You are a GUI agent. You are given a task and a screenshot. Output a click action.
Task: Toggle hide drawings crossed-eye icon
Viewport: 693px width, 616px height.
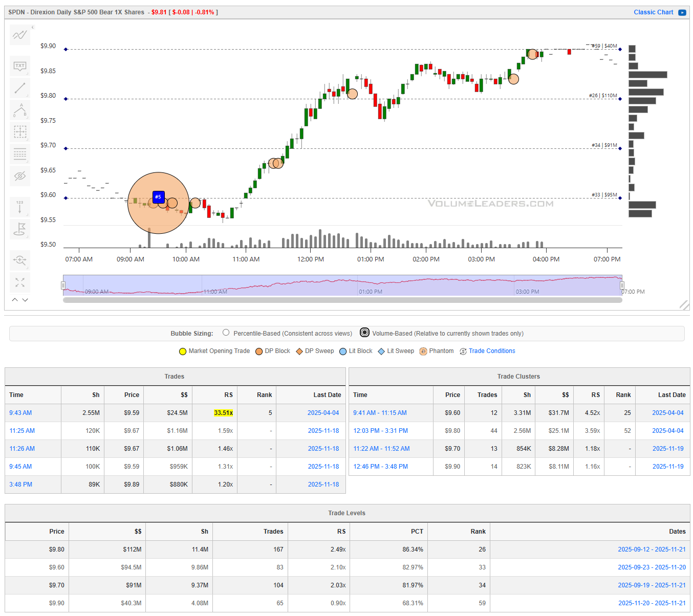20,176
